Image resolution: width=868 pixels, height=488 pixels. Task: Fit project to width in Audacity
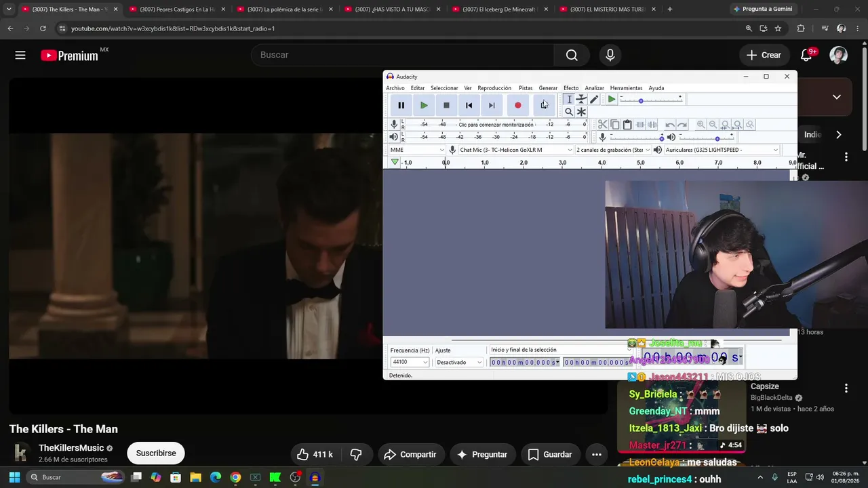click(x=738, y=125)
